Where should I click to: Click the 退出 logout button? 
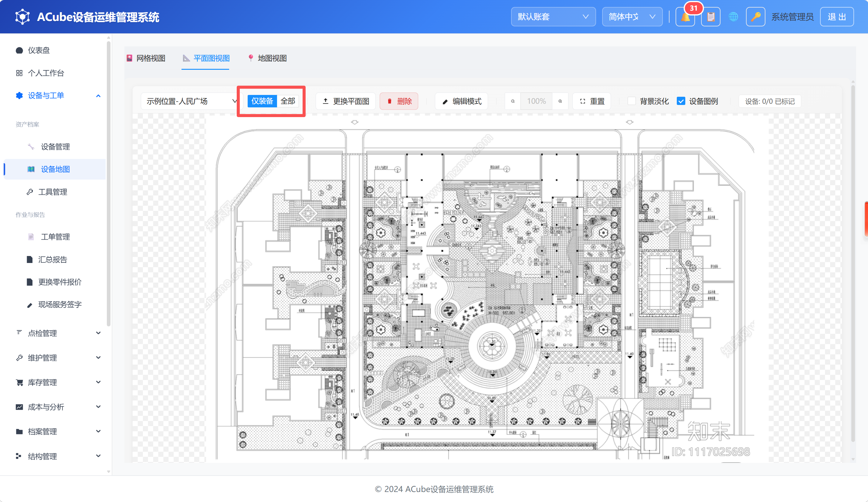(837, 16)
